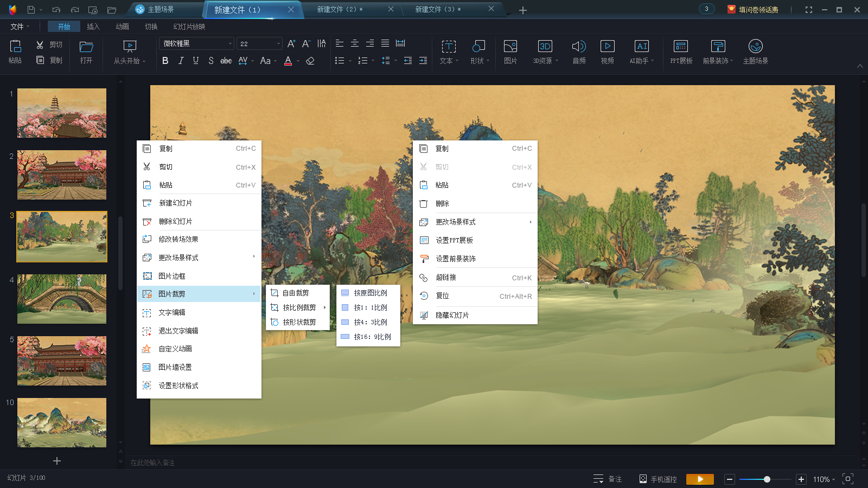Center align text
The height and width of the screenshot is (488, 868).
coord(355,43)
